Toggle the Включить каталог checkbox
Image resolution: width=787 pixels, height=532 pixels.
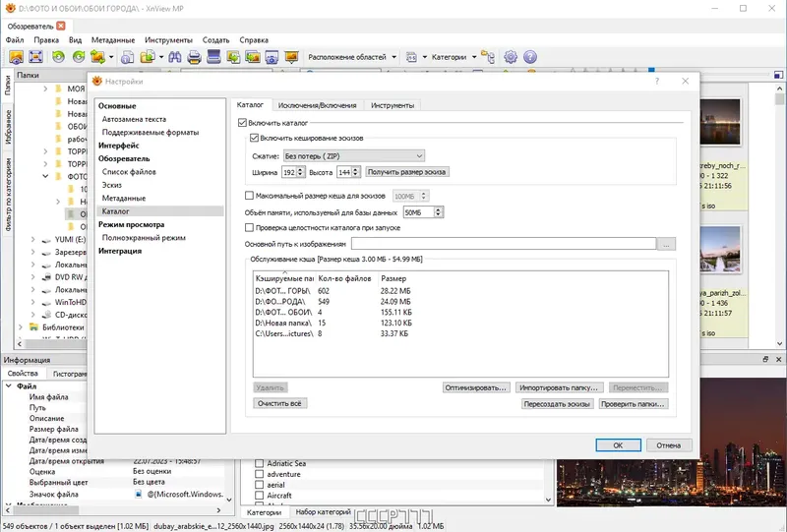242,123
